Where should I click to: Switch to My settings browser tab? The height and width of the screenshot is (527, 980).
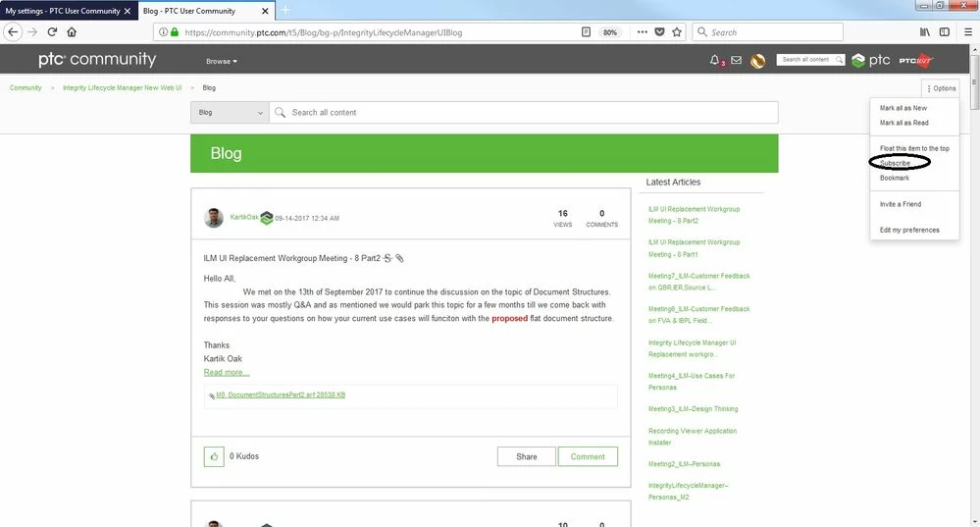[x=63, y=11]
